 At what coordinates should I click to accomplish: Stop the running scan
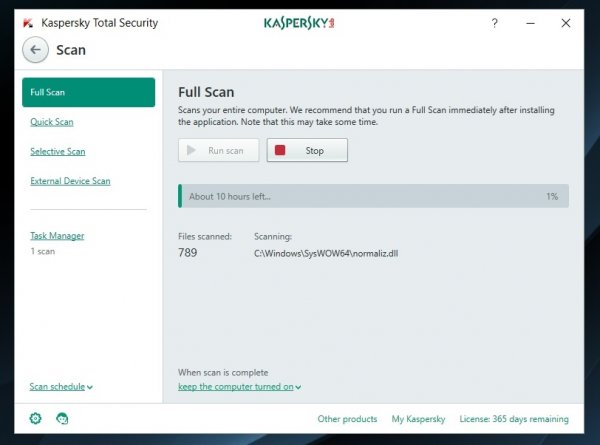point(307,150)
